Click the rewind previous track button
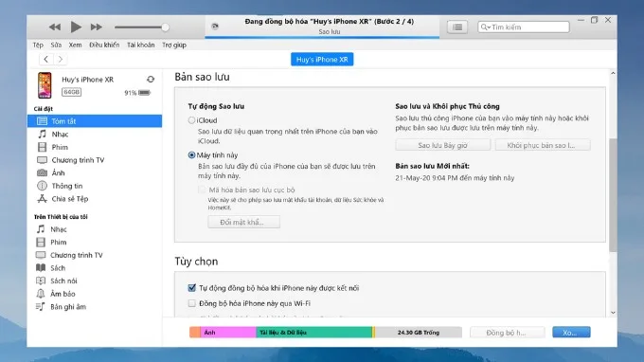644x362 pixels. [x=55, y=27]
